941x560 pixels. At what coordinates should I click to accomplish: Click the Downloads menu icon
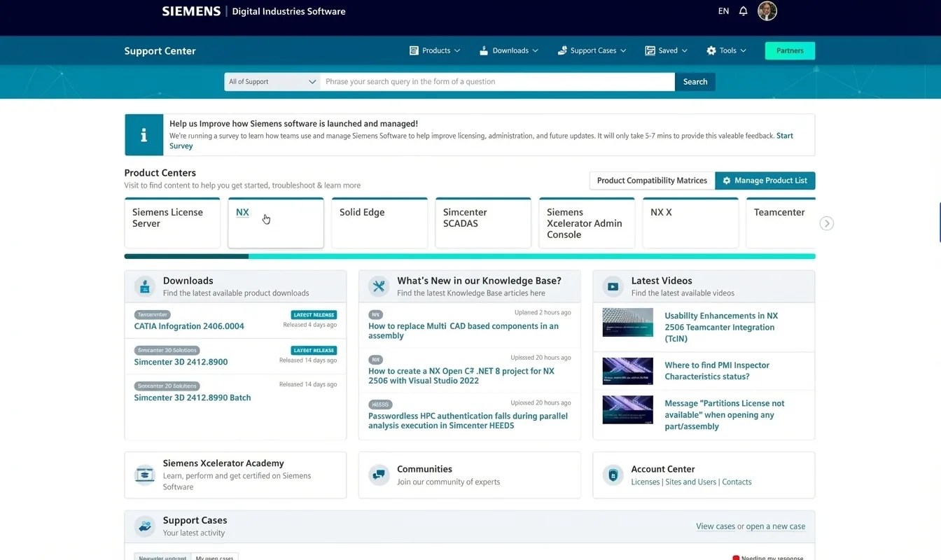pos(483,50)
